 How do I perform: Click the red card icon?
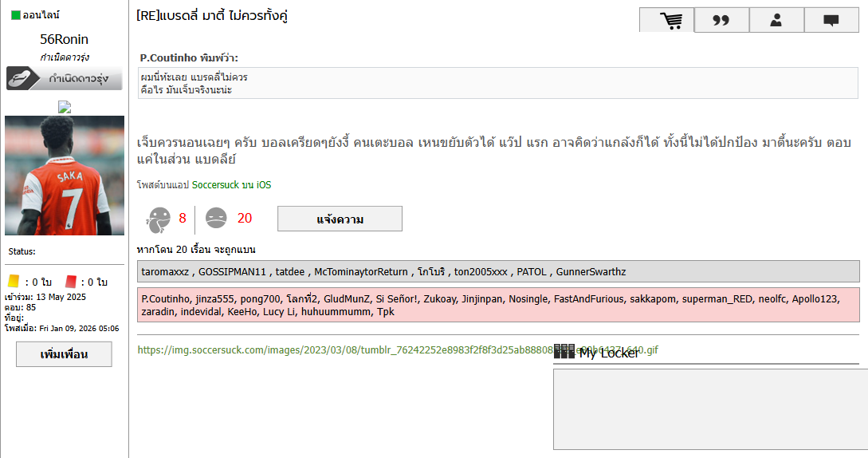(x=71, y=282)
